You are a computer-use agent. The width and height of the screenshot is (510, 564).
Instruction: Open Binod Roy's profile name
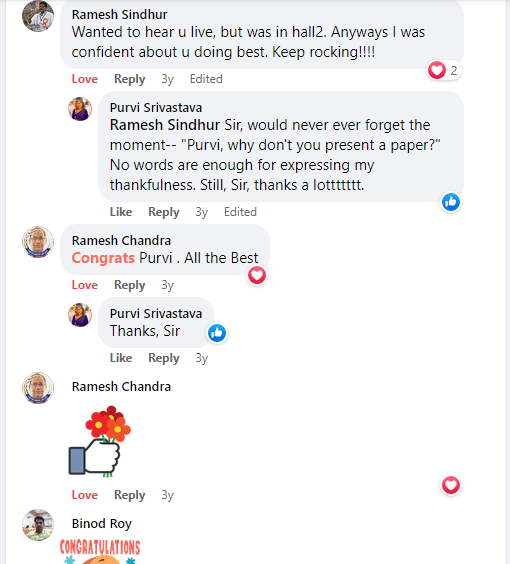point(102,524)
